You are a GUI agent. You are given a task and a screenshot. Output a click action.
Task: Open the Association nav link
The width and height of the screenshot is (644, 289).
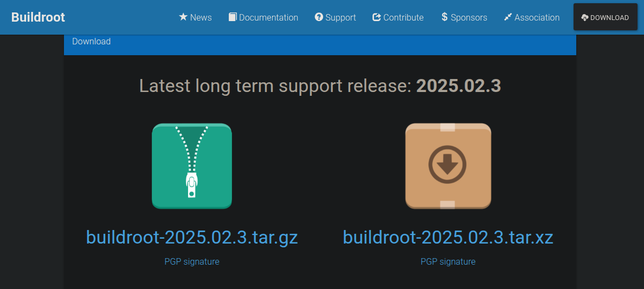532,18
